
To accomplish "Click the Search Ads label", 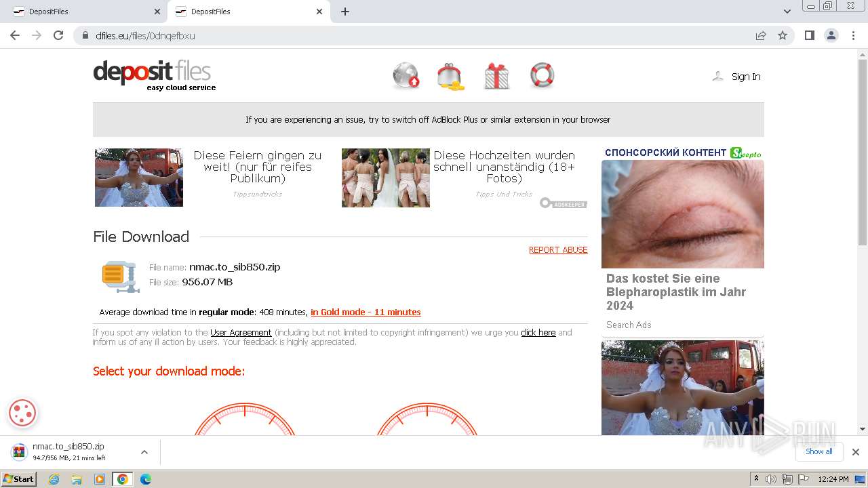I will click(x=629, y=325).
